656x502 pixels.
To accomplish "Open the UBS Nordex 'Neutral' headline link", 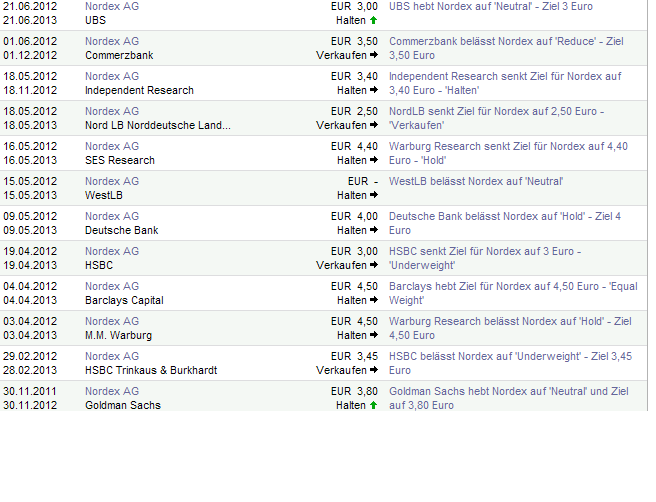I will [491, 6].
